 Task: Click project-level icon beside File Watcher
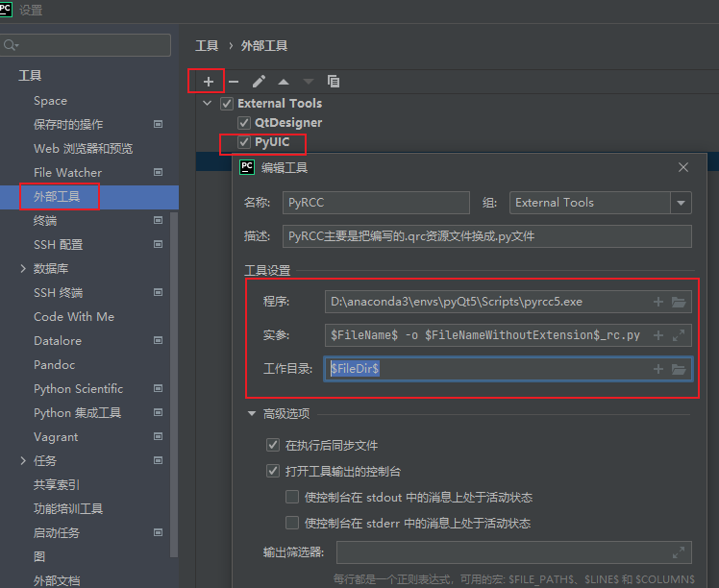click(159, 172)
